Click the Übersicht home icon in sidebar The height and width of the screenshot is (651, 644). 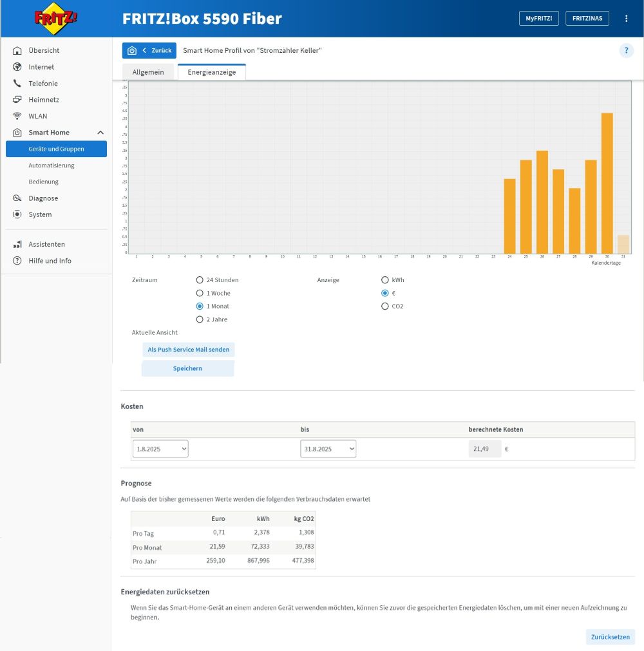coord(17,50)
